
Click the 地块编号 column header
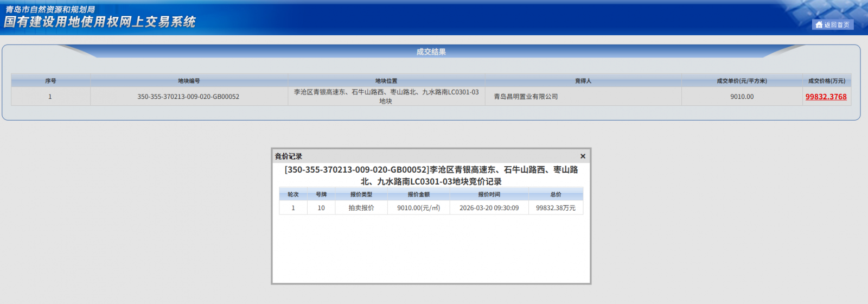[x=189, y=81]
